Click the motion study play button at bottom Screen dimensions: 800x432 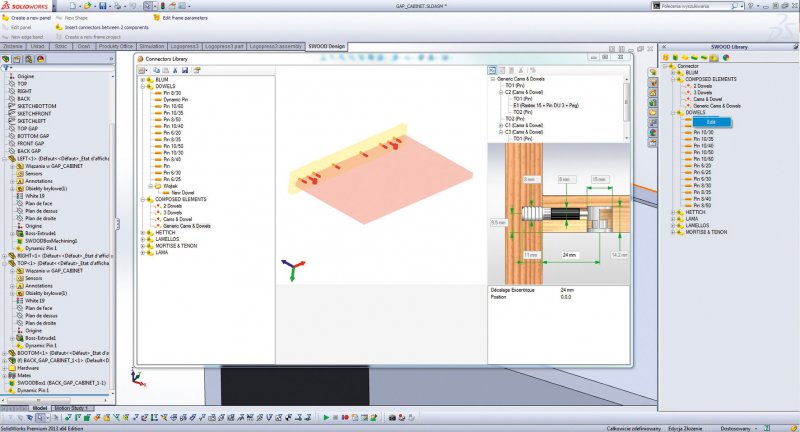tap(324, 417)
